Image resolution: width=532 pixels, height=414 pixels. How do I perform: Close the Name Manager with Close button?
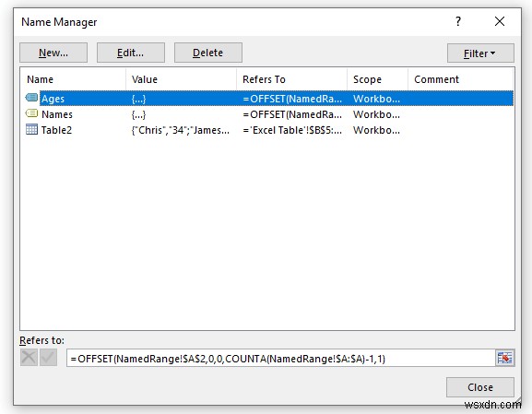pyautogui.click(x=480, y=387)
